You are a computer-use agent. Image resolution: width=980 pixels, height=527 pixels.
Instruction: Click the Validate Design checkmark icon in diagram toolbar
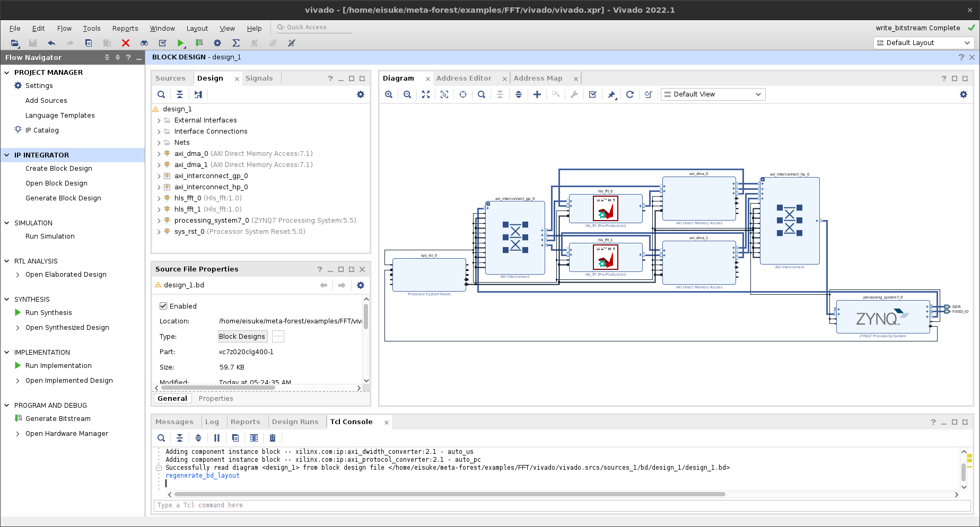[593, 94]
